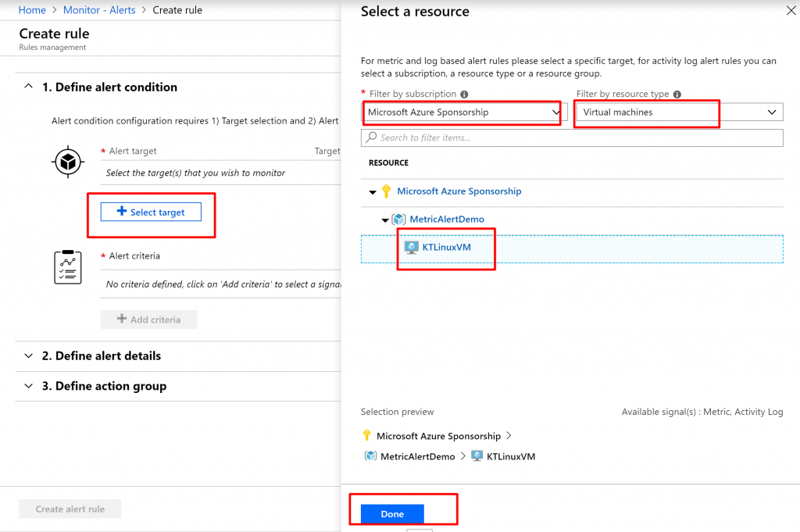Click the Filter by subscription info icon

464,95
